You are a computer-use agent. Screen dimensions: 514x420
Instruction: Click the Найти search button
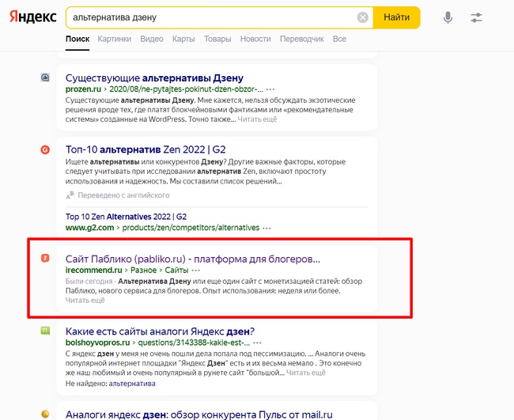tap(397, 17)
